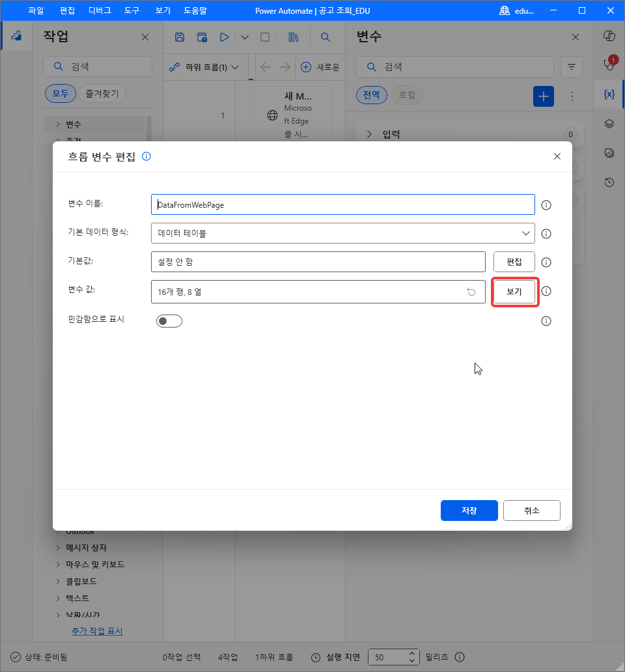Open the 도구 menu

tap(132, 10)
